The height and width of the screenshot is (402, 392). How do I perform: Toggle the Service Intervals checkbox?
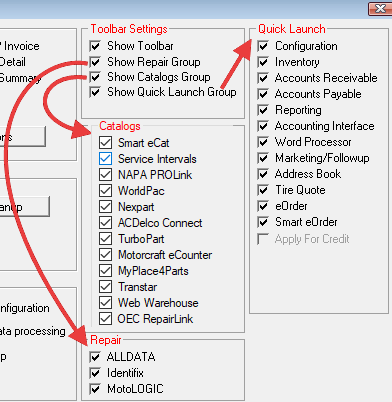pos(105,159)
